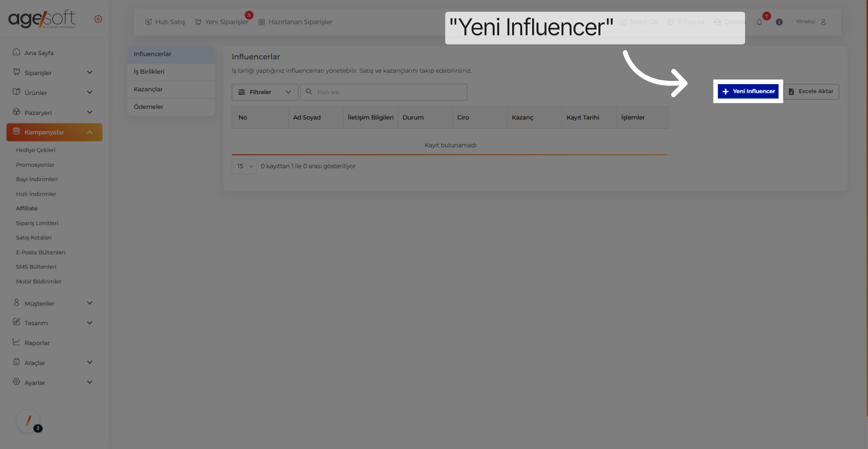
Task: Open Hızlı Satış from top bar
Action: 165,22
